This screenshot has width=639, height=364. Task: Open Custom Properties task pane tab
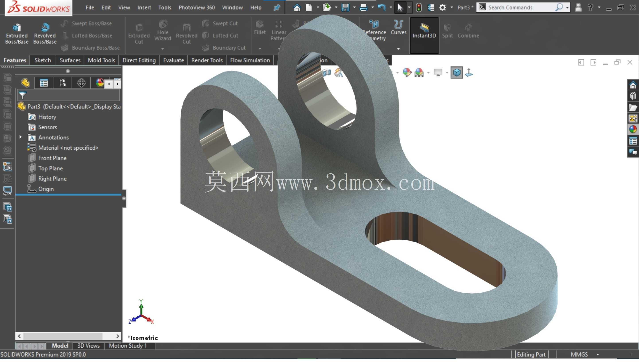point(633,141)
